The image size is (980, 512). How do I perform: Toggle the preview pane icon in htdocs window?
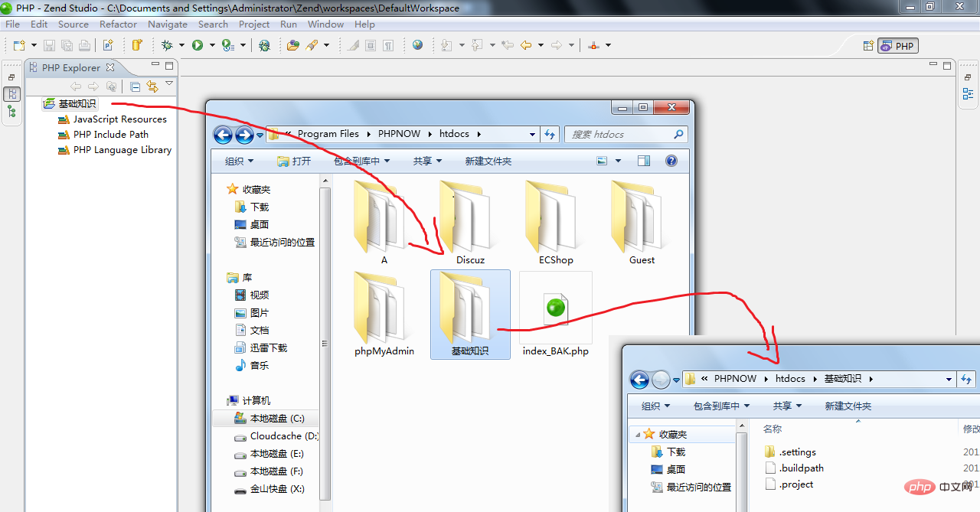[x=643, y=161]
